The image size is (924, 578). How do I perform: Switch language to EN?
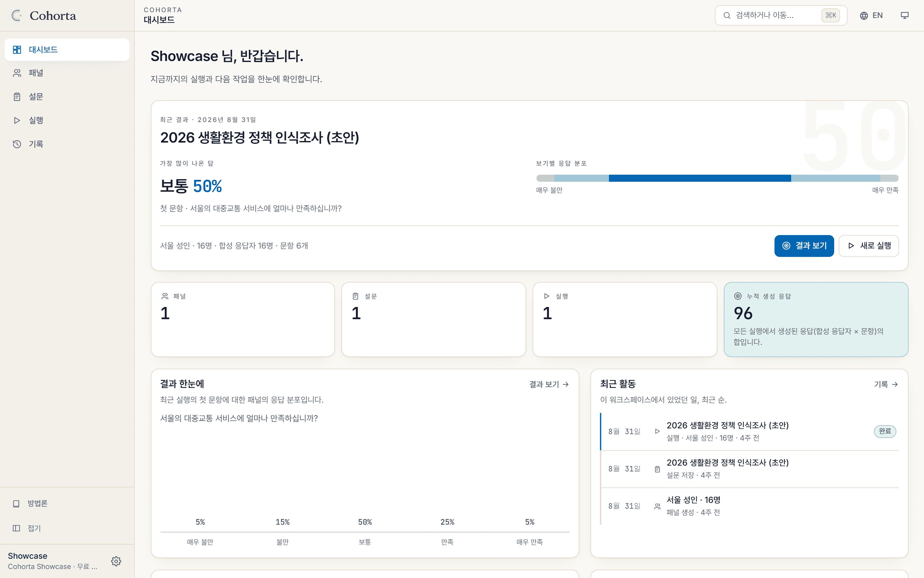pyautogui.click(x=871, y=15)
